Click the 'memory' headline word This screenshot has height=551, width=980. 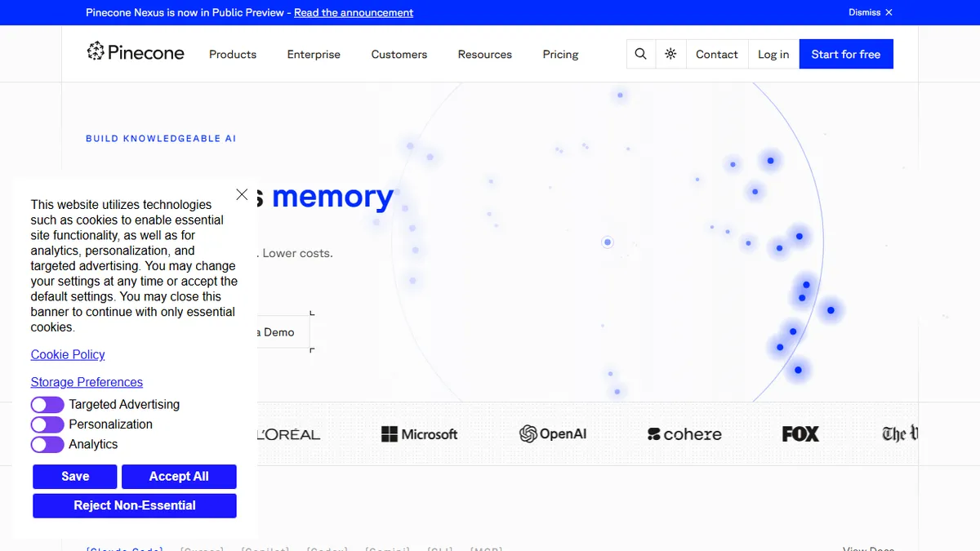click(x=332, y=197)
